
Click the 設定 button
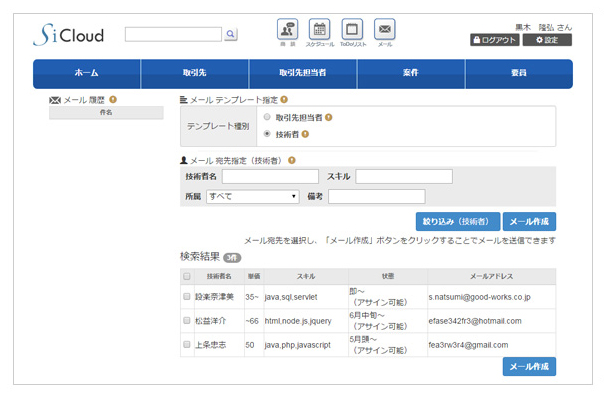coord(547,40)
